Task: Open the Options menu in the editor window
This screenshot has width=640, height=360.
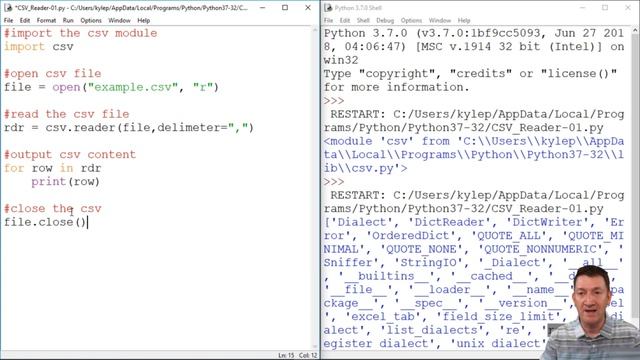Action: (x=91, y=20)
